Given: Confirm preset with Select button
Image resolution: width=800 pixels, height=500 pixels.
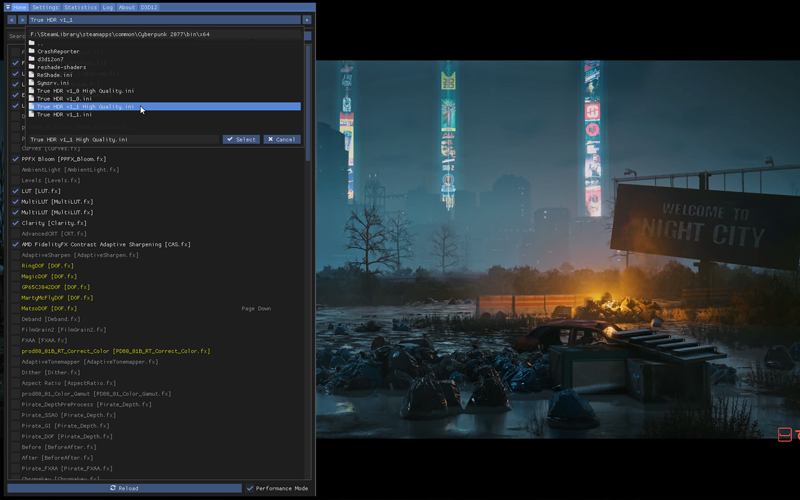Looking at the screenshot, I should 241,139.
